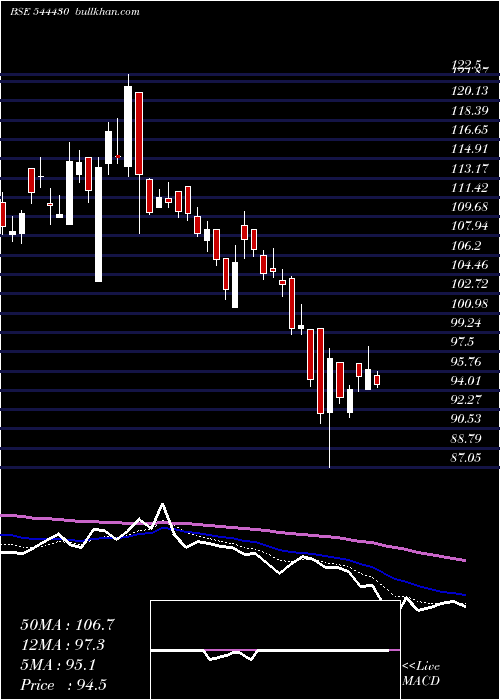Image resolution: width=500 pixels, height=700 pixels.
Task: Click the last red candle on the right
Action: tap(377, 380)
